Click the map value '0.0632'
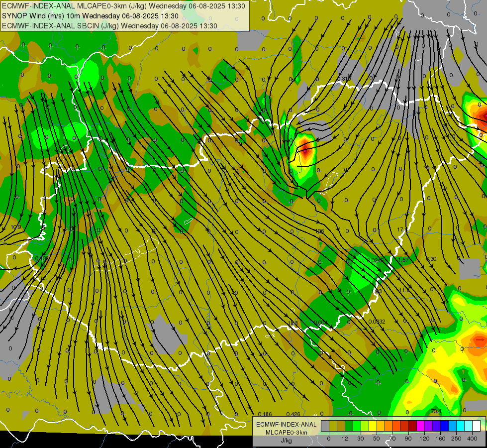 [377, 322]
